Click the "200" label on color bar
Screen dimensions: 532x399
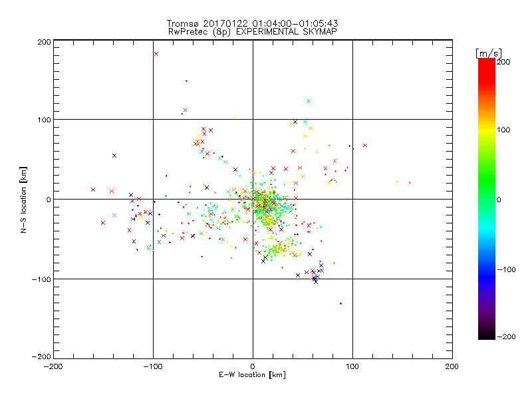[503, 62]
